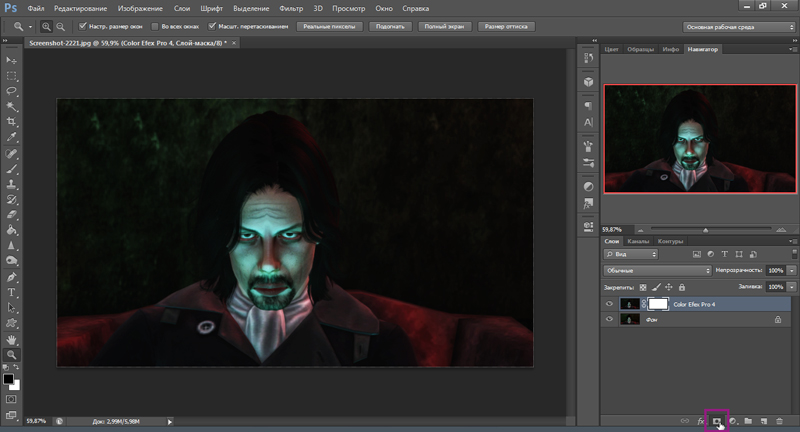Screen dimensions: 800x432
Task: Select the Crop tool
Action: point(11,122)
